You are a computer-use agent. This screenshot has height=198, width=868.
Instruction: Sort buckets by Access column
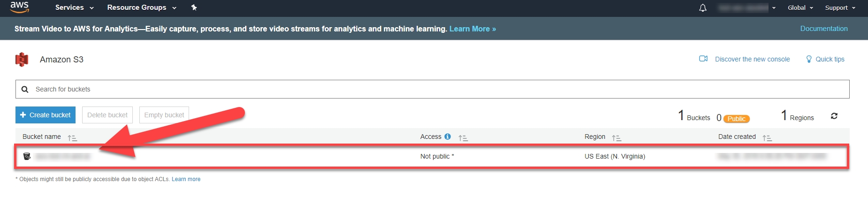463,137
